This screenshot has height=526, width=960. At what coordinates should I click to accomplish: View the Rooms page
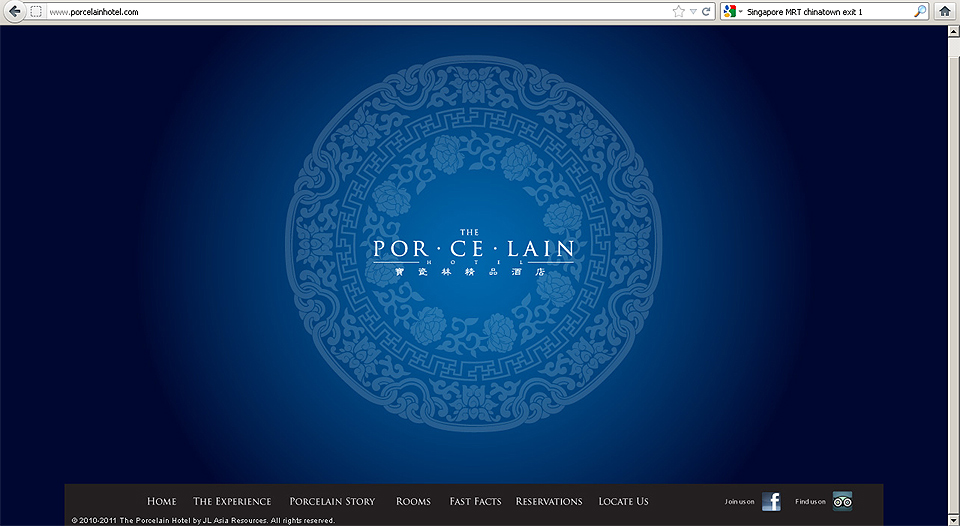coord(413,502)
